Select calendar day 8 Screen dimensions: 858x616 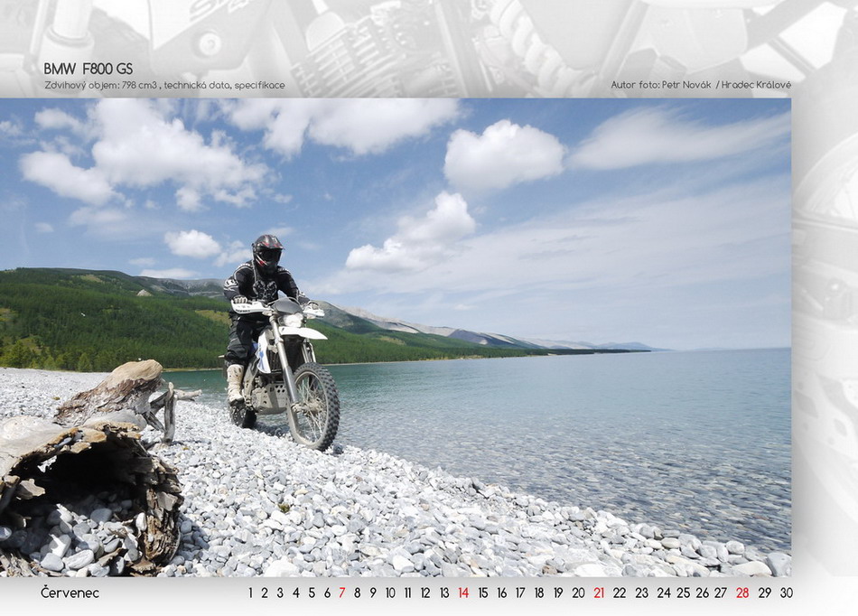coord(358,593)
